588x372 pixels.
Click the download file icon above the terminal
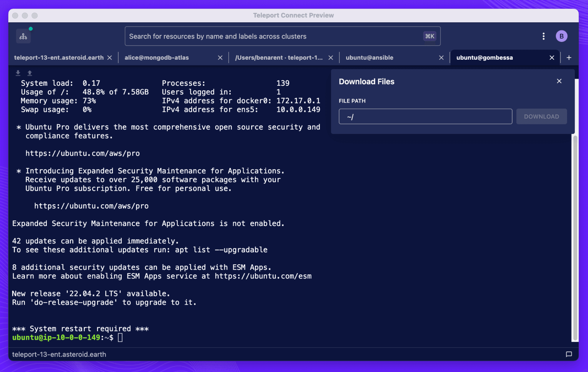(18, 73)
